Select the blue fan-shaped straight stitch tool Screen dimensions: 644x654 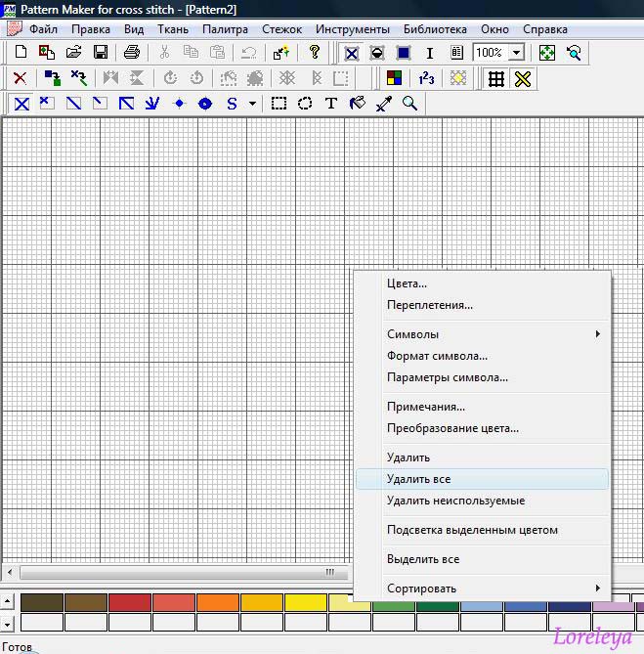[x=152, y=103]
